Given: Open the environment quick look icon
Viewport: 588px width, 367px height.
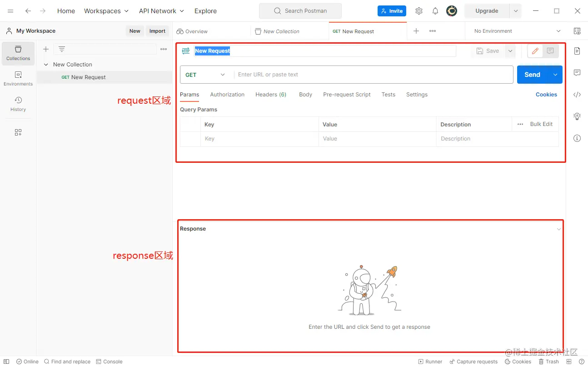Looking at the screenshot, I should tap(577, 31).
